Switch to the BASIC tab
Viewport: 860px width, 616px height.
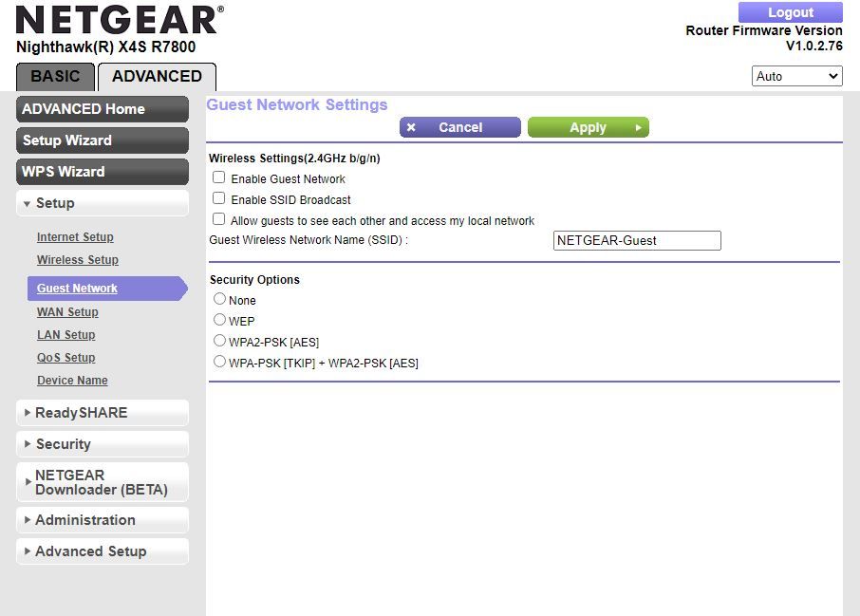pos(55,77)
